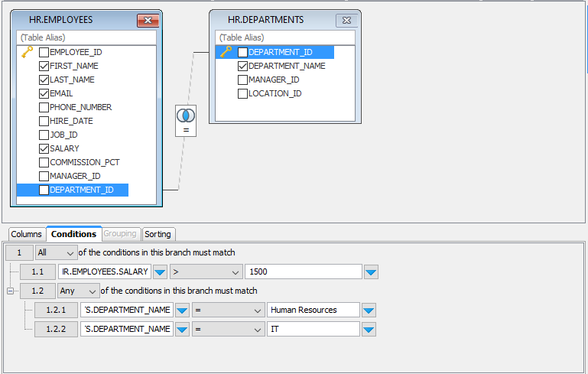Screen dimensions: 588x374
Task: Uncheck the FIRST_NAME column checkbox
Action: [44, 66]
